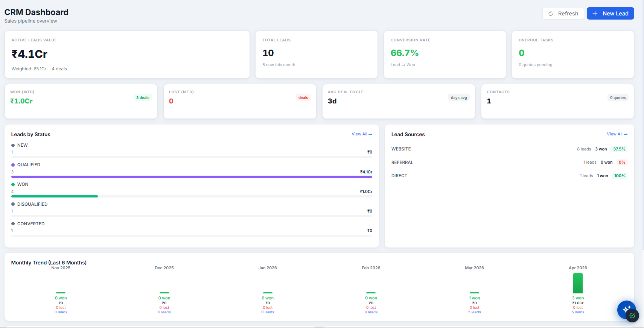Image resolution: width=644 pixels, height=328 pixels.
Task: Click the ₹1.0Cr Won (MTD) amount
Action: tap(21, 101)
